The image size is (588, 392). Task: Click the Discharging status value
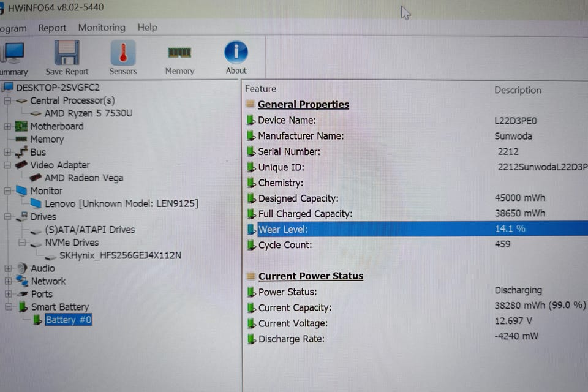pyautogui.click(x=518, y=290)
